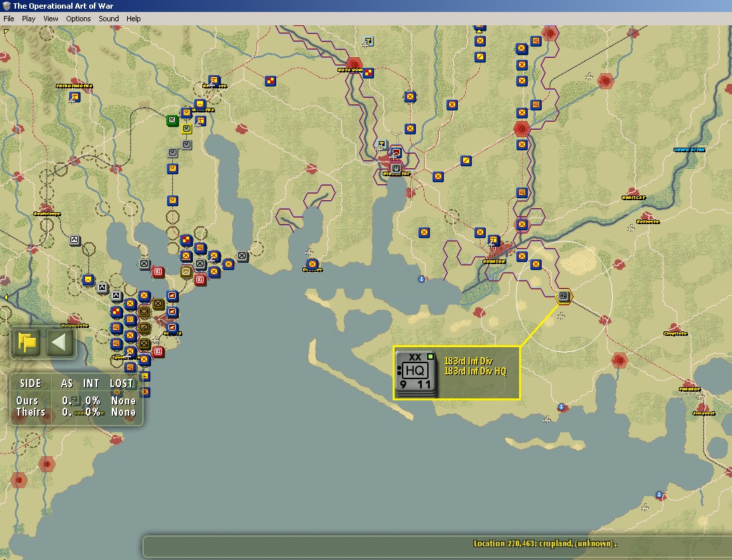Select the blue unit in the far northwest town
The height and width of the screenshot is (560, 732).
(x=75, y=97)
